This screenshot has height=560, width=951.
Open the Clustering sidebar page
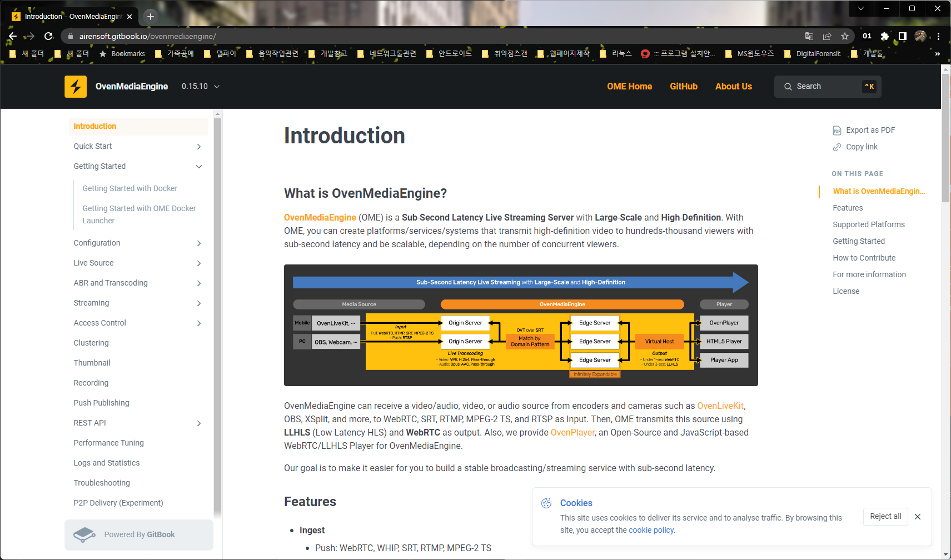pos(91,343)
